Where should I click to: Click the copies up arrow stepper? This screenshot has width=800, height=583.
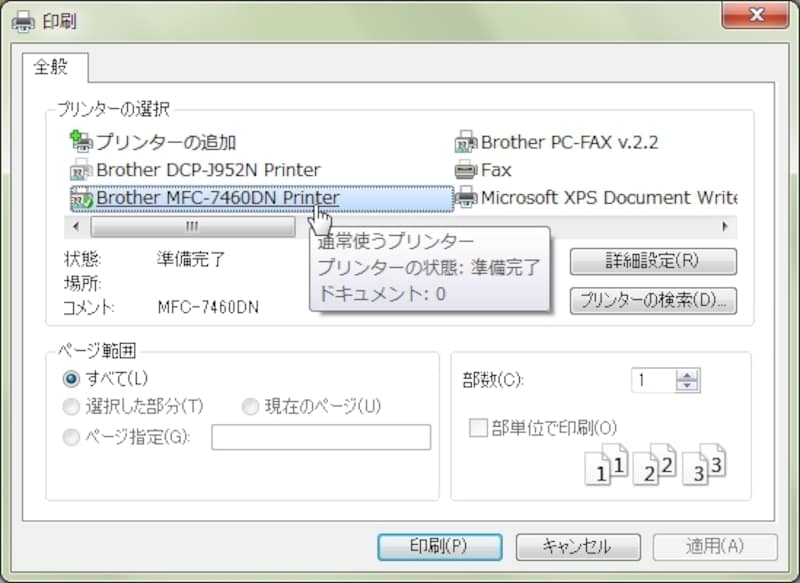687,374
